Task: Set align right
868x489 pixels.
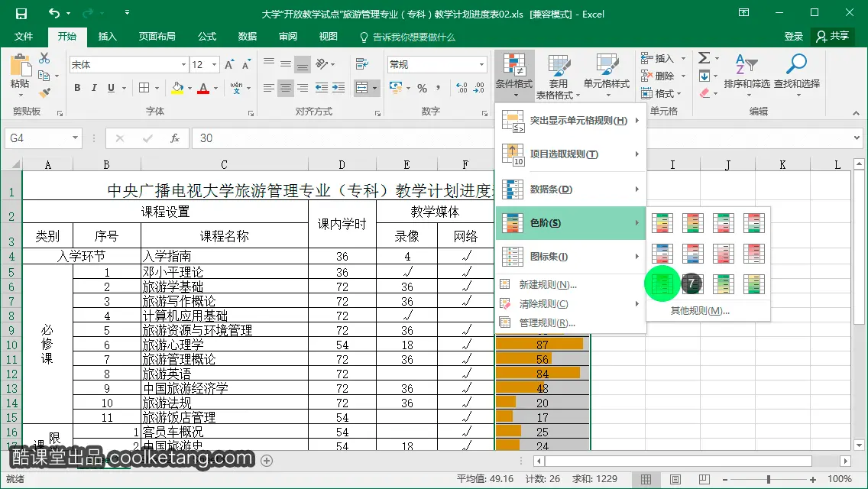Action: tap(303, 88)
